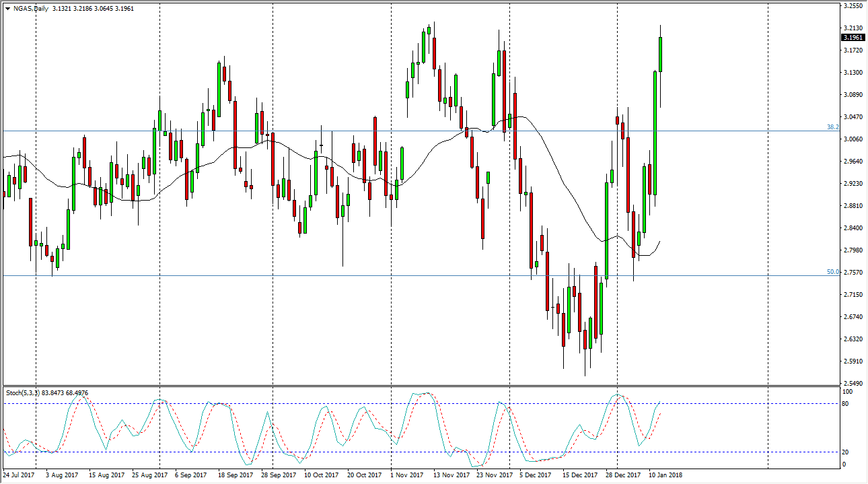Click the 20 Oct 2017 date label
The image size is (868, 484).
[x=365, y=475]
